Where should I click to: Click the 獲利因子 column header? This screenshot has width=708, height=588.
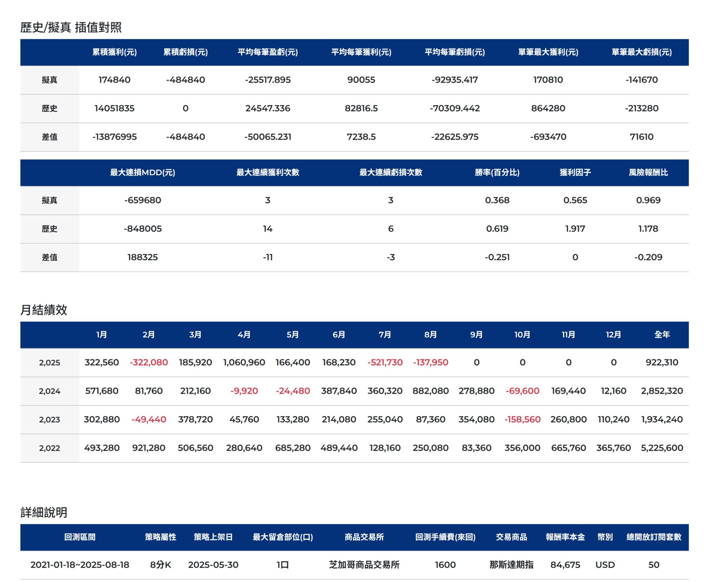coord(575,173)
